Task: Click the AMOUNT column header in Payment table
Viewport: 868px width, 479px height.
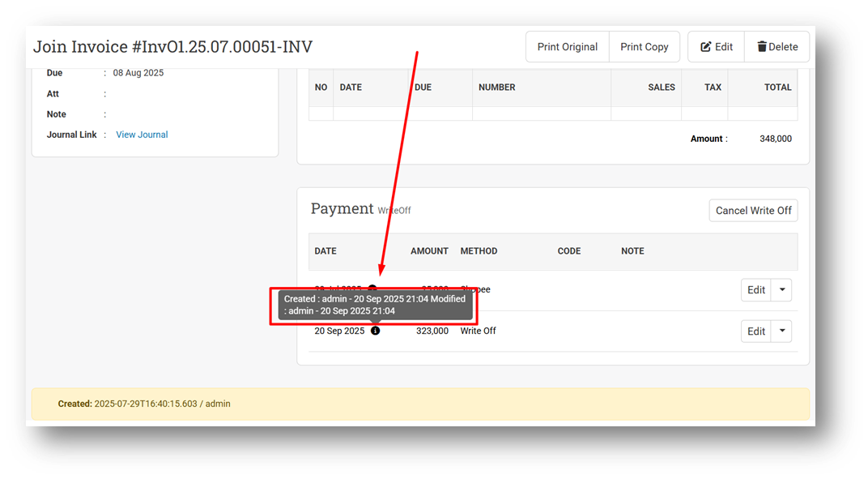Action: (x=430, y=251)
